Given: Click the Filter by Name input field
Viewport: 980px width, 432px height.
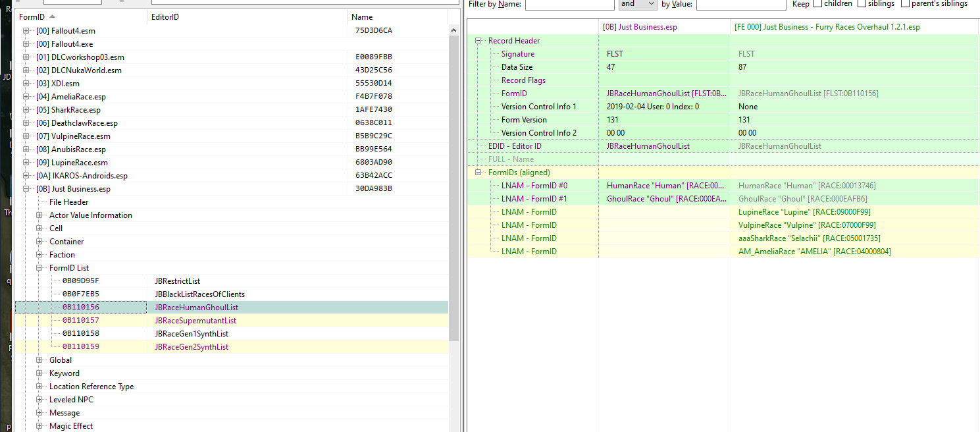Looking at the screenshot, I should pyautogui.click(x=569, y=4).
